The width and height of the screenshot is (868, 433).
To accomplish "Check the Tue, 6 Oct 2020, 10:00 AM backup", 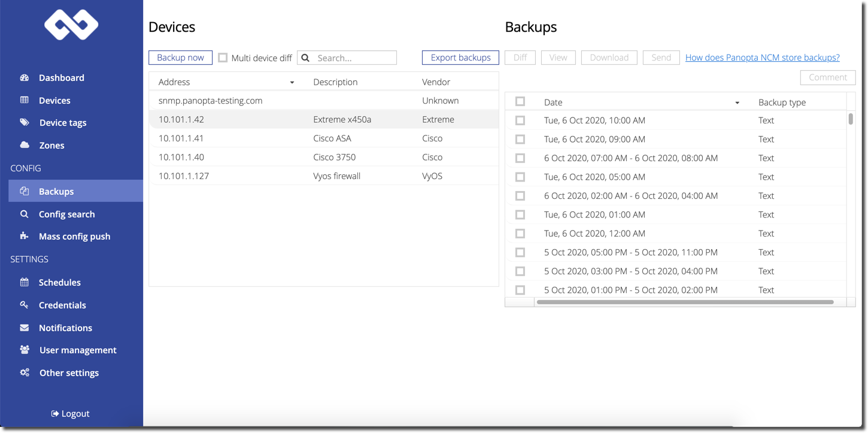I will (x=520, y=120).
